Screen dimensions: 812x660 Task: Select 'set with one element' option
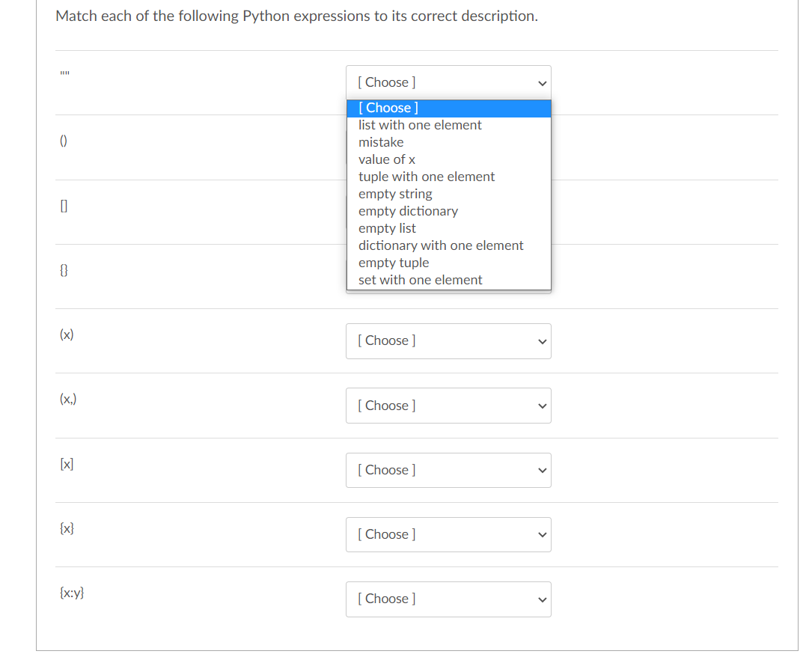tap(420, 280)
